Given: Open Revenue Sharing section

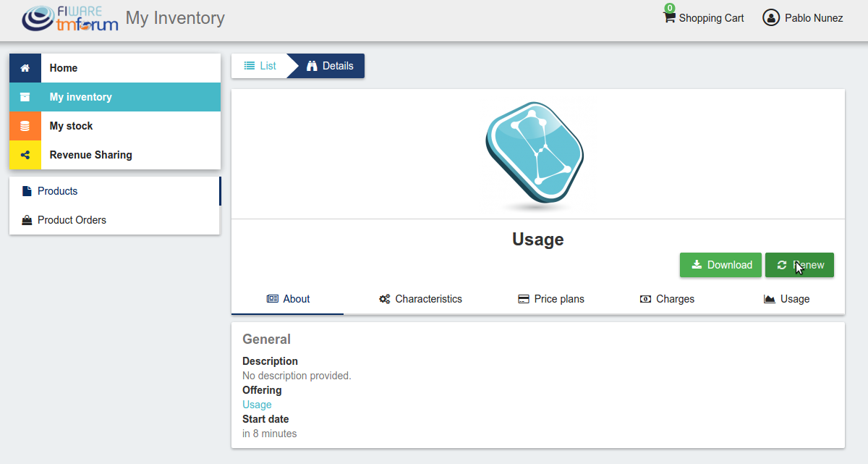Looking at the screenshot, I should 115,155.
